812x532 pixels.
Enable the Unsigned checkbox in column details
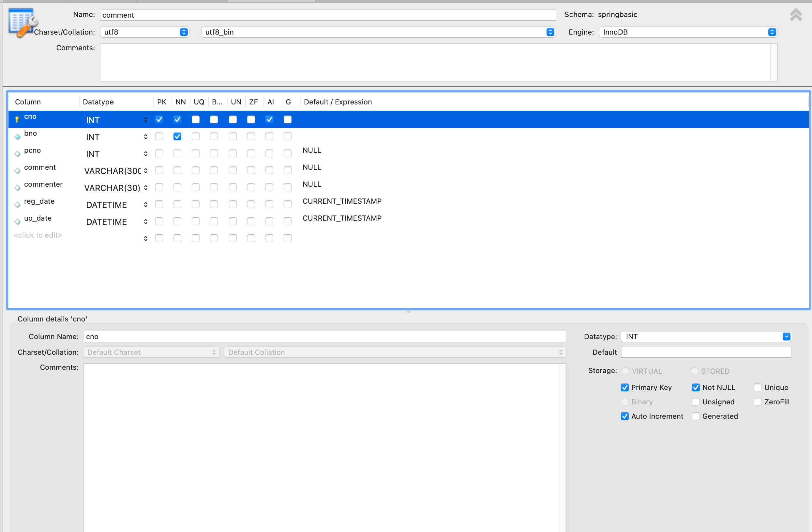696,402
